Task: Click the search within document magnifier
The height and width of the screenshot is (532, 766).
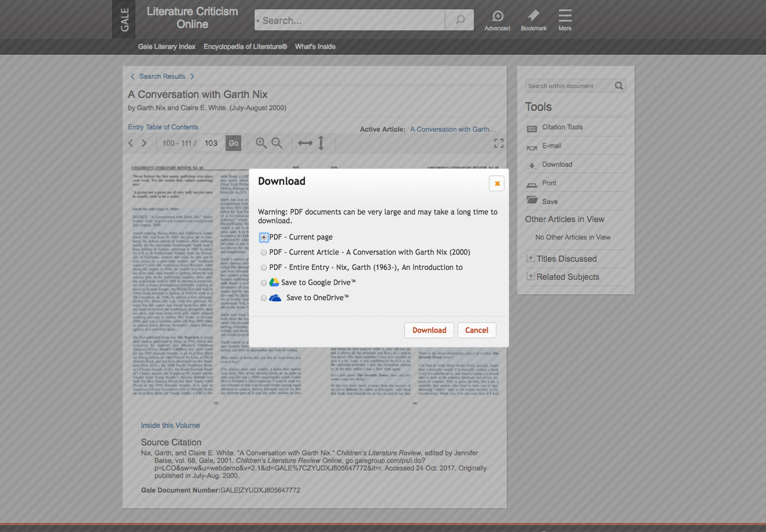Action: tap(618, 86)
